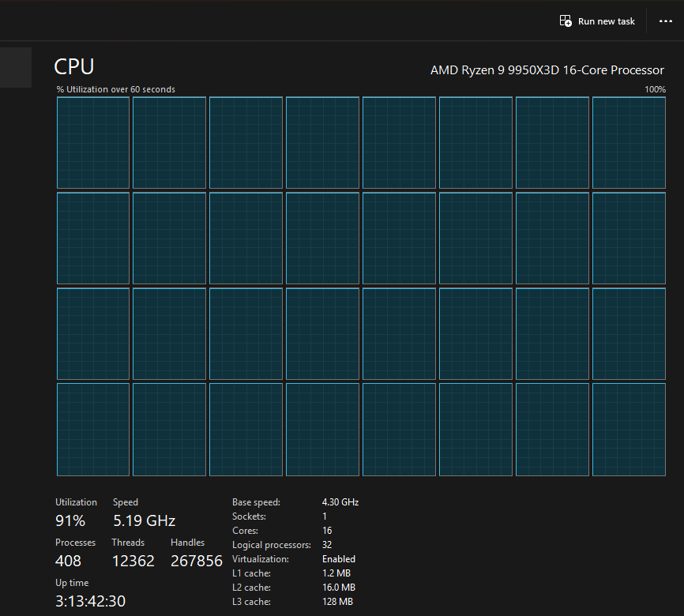Click the 100% graph scale label

point(655,89)
